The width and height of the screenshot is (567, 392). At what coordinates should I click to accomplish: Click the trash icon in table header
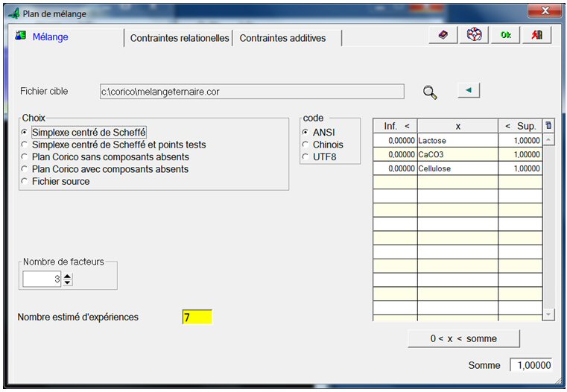click(x=549, y=126)
